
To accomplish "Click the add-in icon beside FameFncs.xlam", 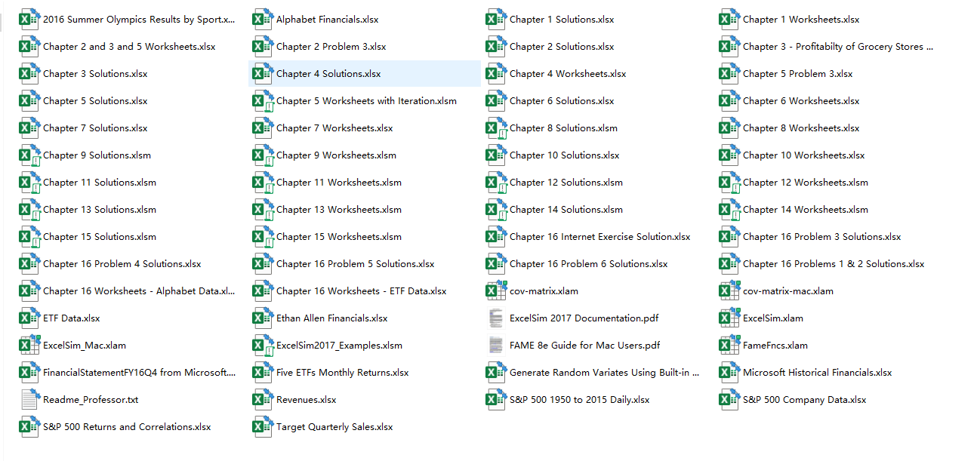I will 729,346.
